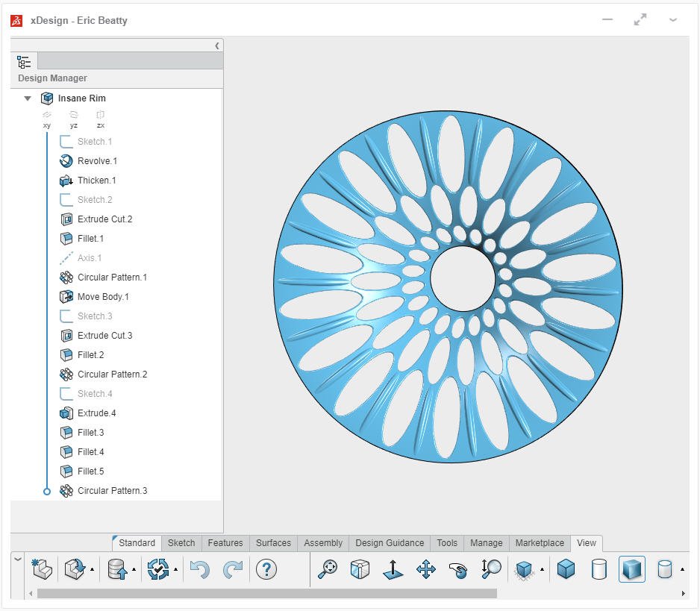Select the Extrude Cut.2 icon

[66, 219]
